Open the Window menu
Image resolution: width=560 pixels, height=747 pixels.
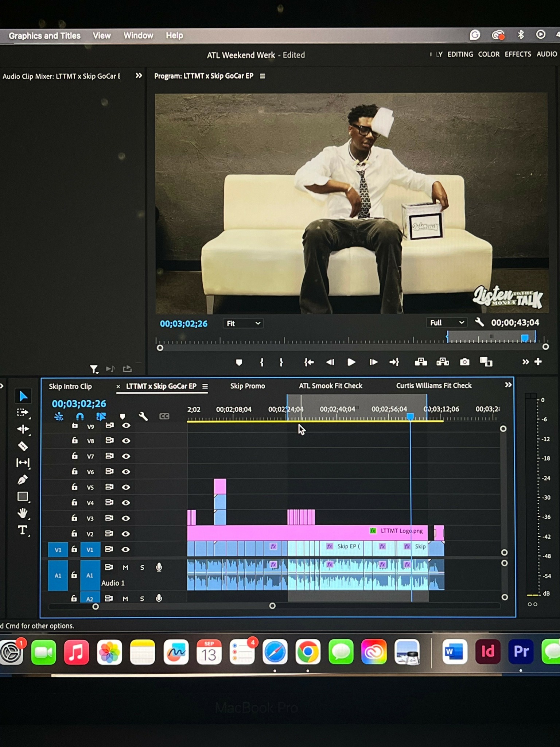[138, 35]
